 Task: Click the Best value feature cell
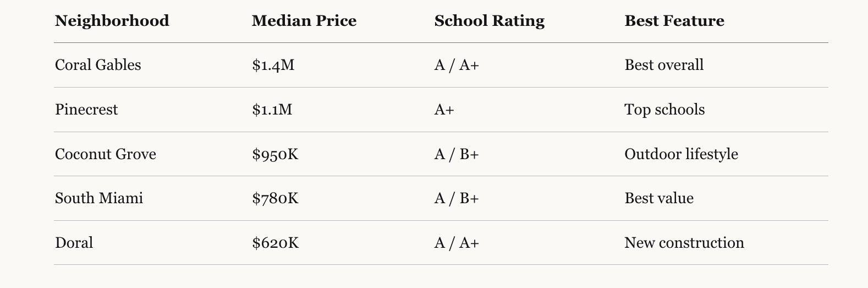pos(659,198)
